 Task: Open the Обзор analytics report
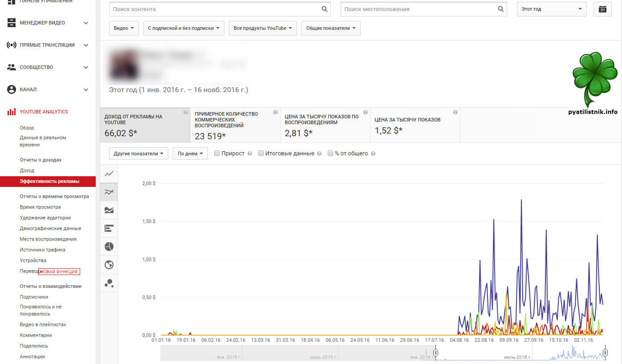(x=27, y=128)
